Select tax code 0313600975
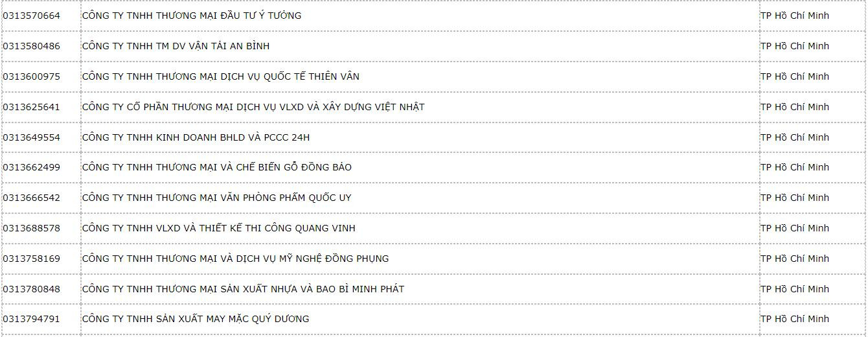 point(31,76)
